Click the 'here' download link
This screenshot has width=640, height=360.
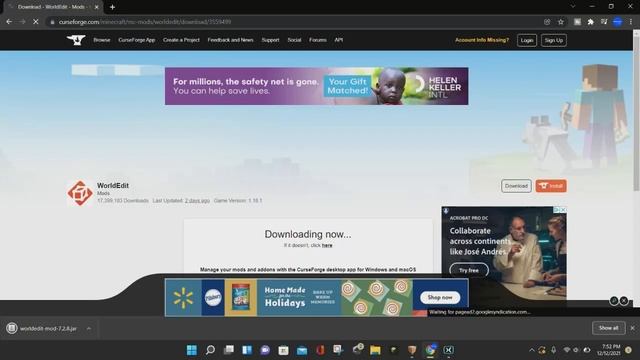327,245
